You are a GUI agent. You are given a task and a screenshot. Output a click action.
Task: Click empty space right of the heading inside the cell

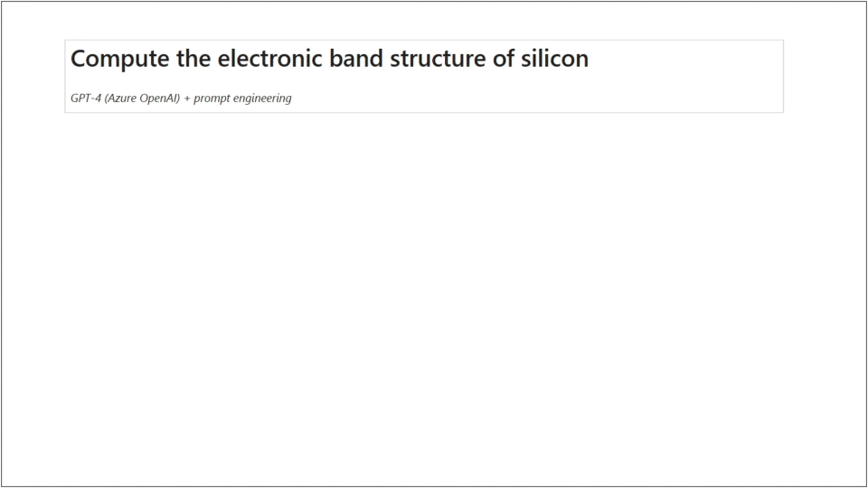click(687, 59)
